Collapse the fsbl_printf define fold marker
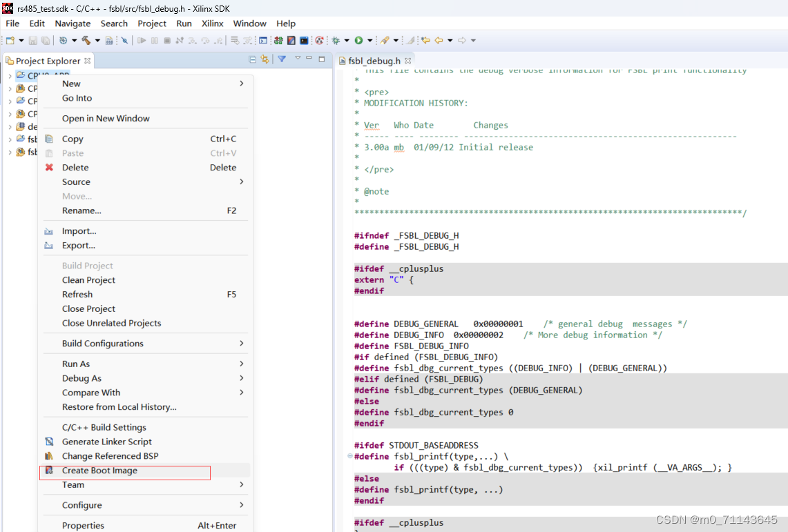788x532 pixels. pyautogui.click(x=350, y=457)
